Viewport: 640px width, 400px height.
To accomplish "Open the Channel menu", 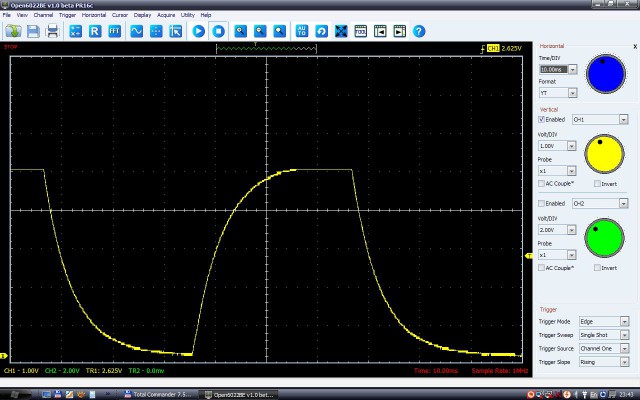I will (x=43, y=15).
